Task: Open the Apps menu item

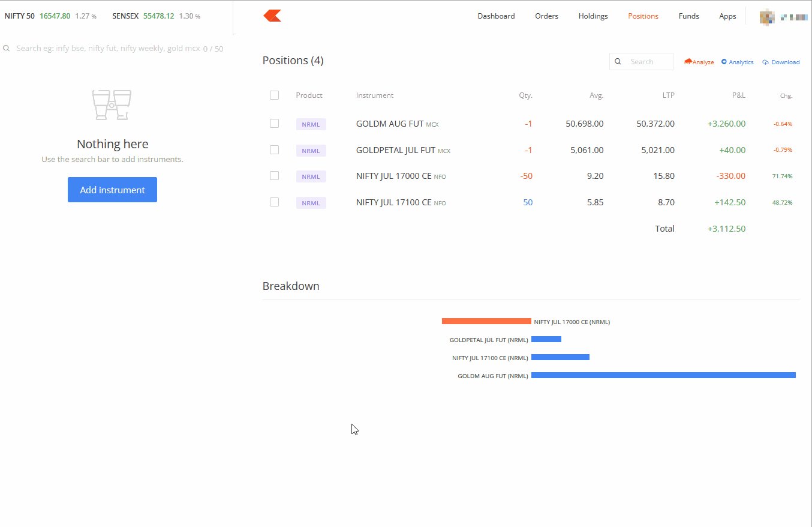Action: (x=727, y=16)
